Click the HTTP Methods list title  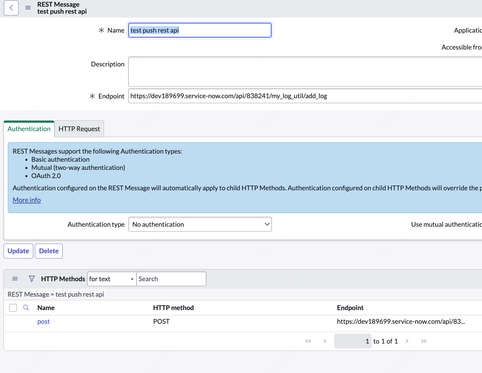coord(63,279)
